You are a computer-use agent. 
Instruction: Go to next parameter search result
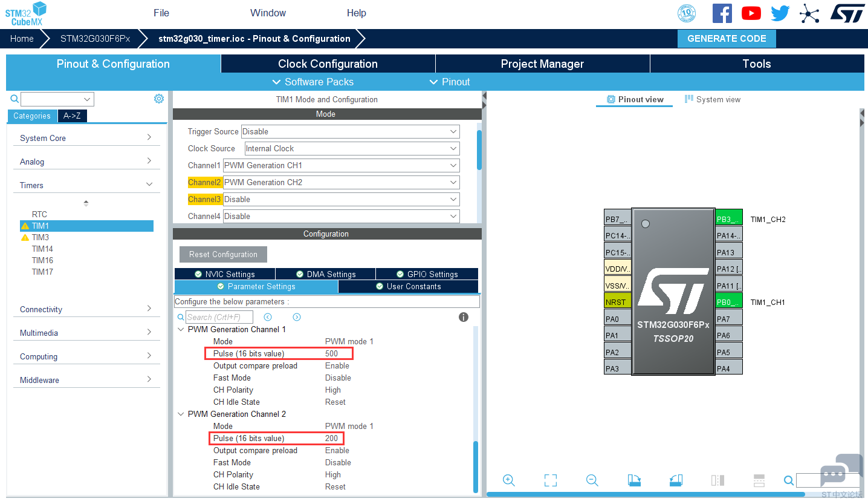[297, 317]
